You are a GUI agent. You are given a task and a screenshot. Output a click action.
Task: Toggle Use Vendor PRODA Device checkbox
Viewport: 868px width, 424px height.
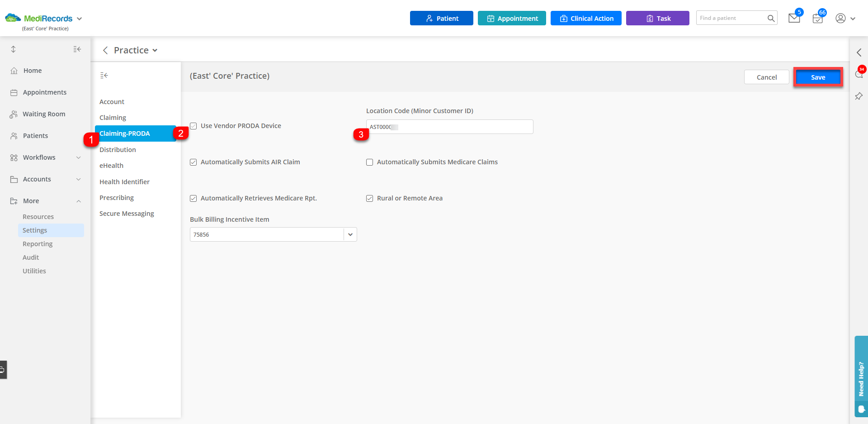(193, 126)
